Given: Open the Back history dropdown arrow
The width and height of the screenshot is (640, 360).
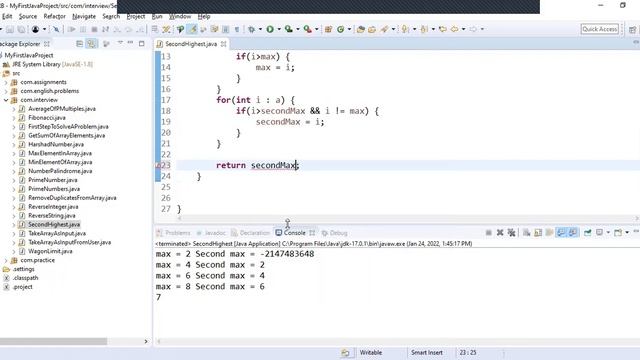Looking at the screenshot, I should [x=463, y=29].
